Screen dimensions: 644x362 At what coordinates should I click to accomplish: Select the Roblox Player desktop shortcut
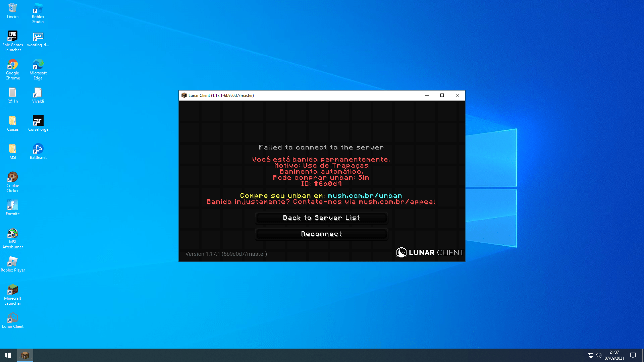point(13,264)
